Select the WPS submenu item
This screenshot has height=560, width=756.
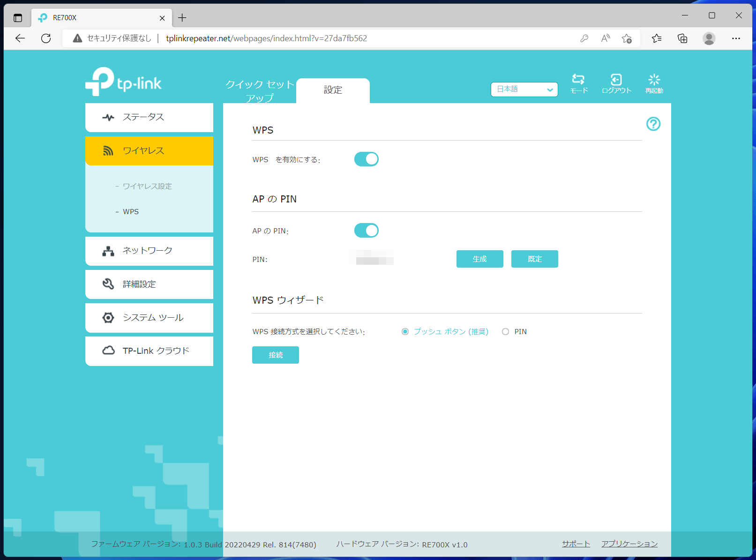coord(131,212)
